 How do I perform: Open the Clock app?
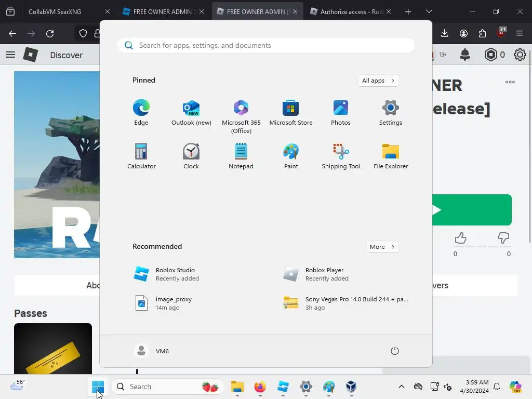click(191, 156)
